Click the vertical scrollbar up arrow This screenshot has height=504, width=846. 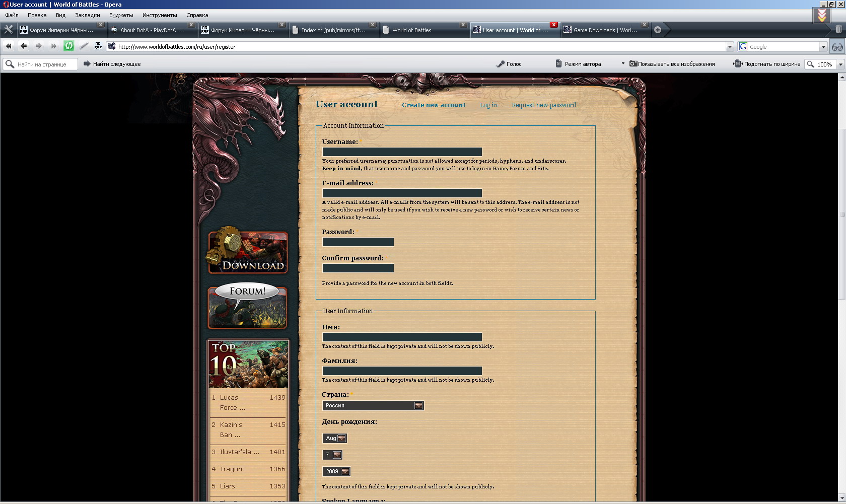pos(841,78)
